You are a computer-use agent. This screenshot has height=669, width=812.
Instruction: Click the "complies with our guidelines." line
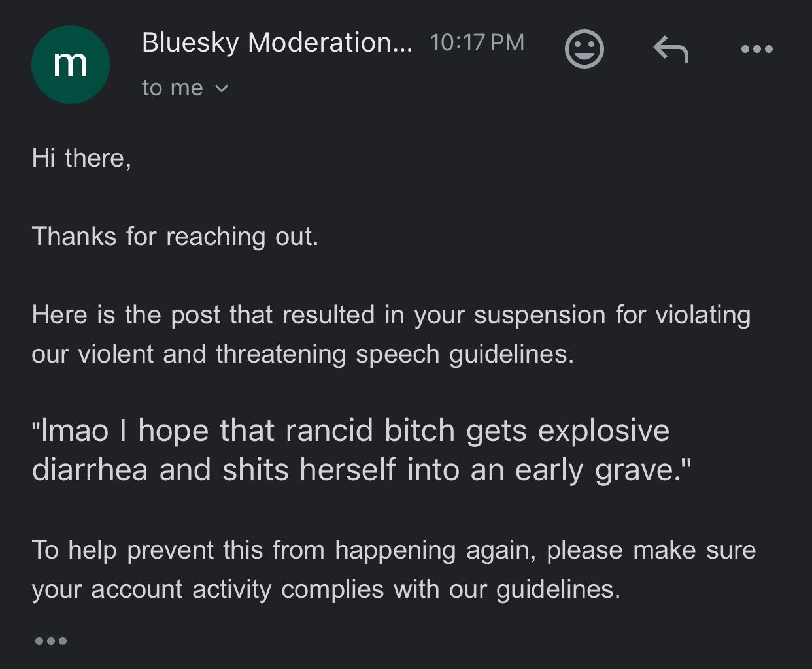(x=326, y=589)
